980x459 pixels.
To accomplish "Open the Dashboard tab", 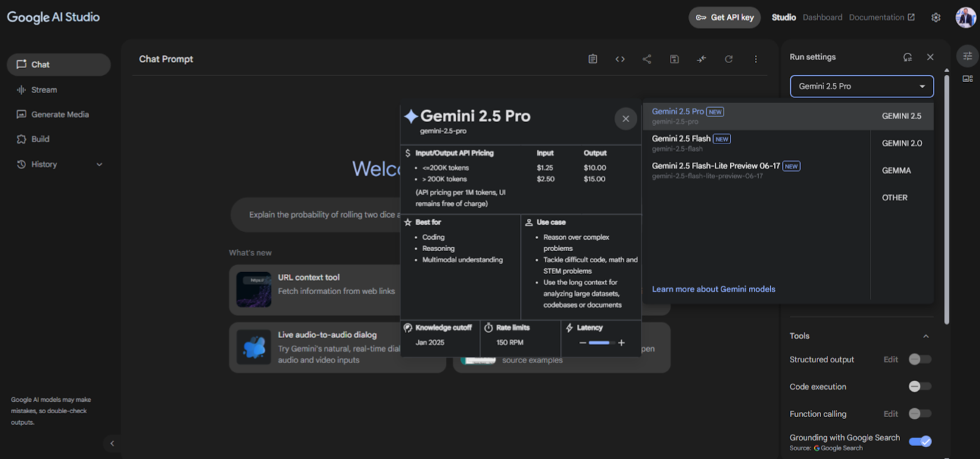I will tap(822, 18).
